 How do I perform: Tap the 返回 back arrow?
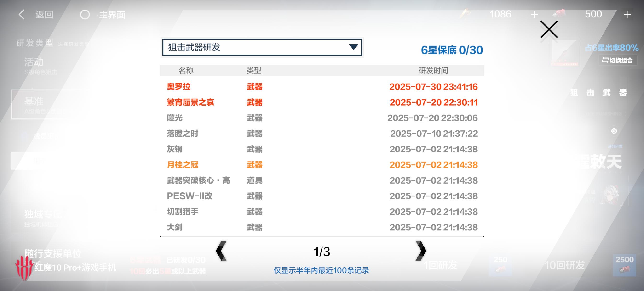click(x=22, y=15)
